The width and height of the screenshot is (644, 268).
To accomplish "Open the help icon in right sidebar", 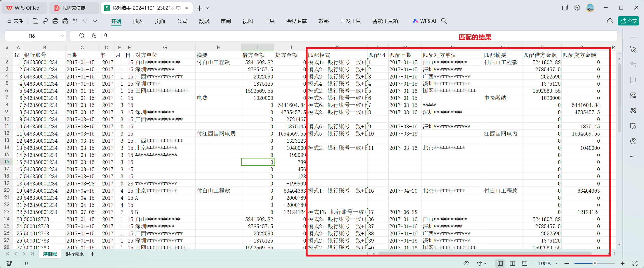I will pos(633,141).
